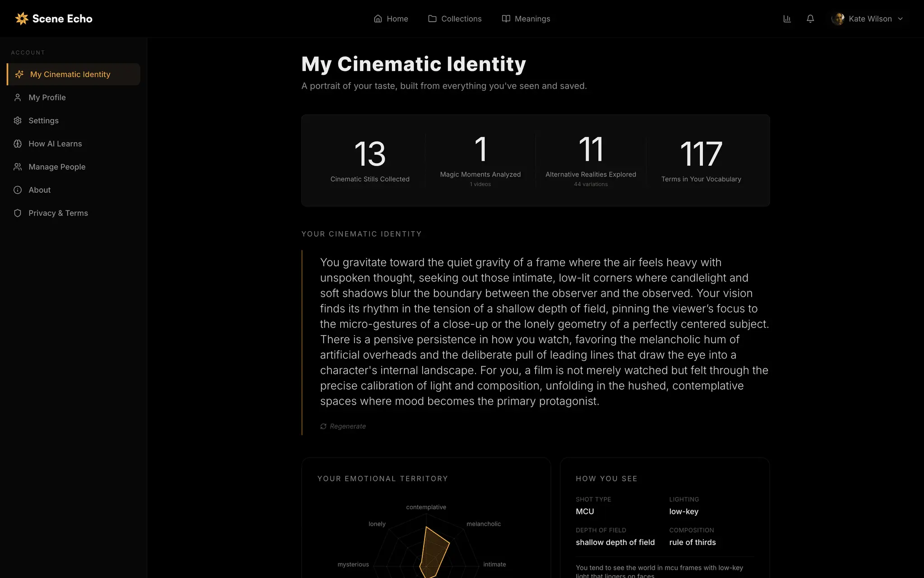Open the Collections nav item
Image resolution: width=924 pixels, height=578 pixels.
tap(455, 19)
